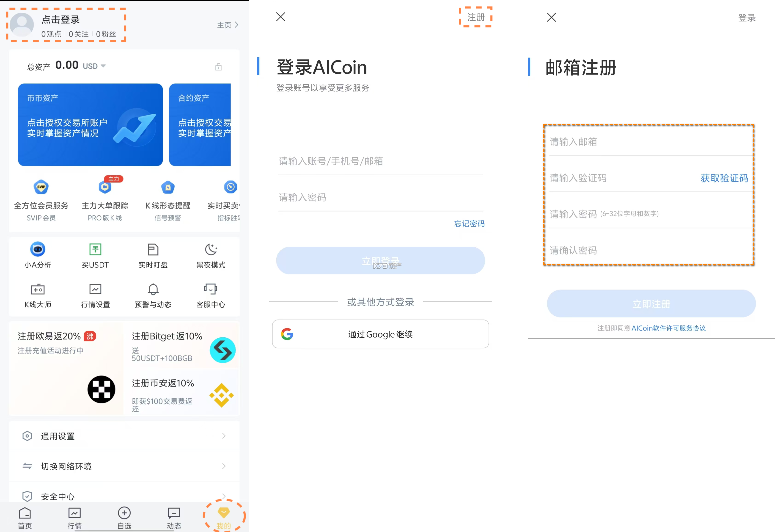This screenshot has height=532, width=775.
Task: Open the 主页 profile chevron link
Action: [x=227, y=25]
